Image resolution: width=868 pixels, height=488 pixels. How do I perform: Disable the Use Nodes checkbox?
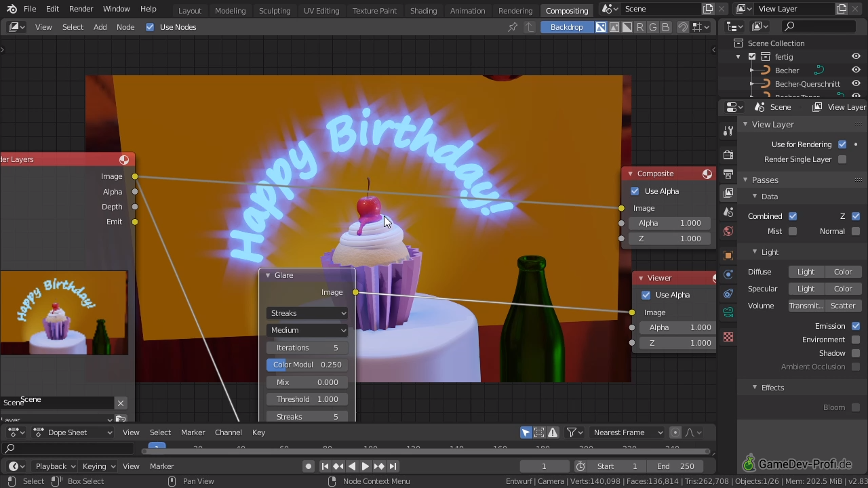click(150, 27)
